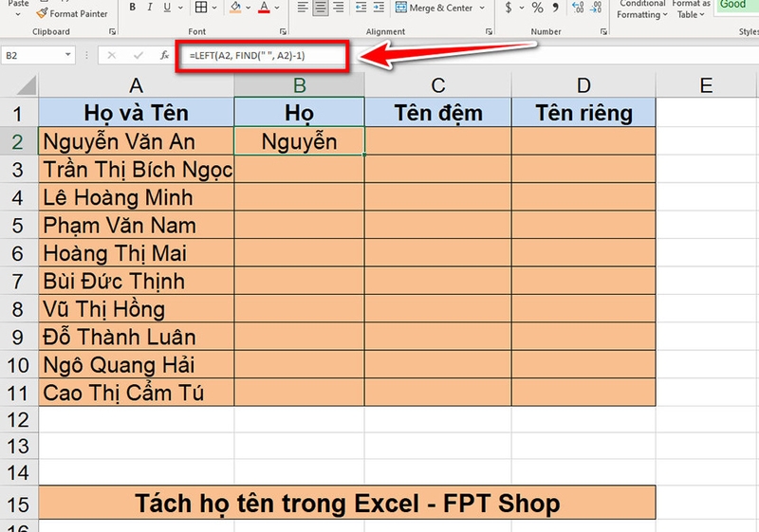The image size is (759, 532).
Task: Open Font group dialog launcher
Action: coord(283,31)
